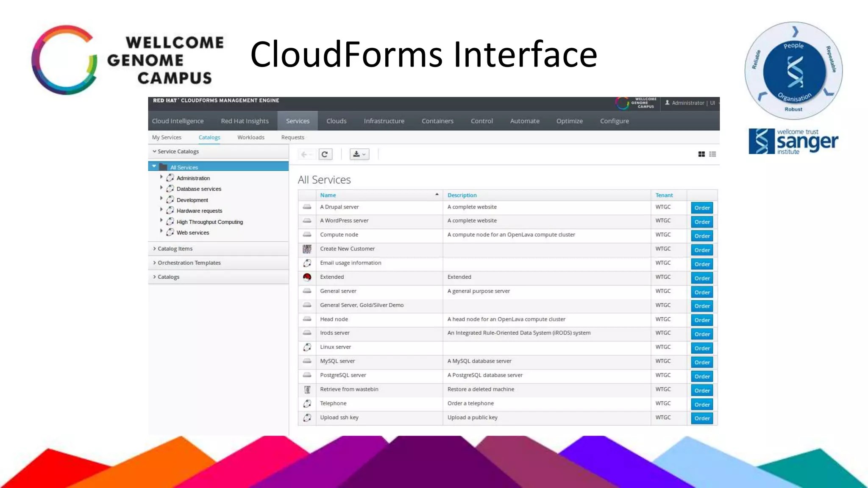Select the Hardware requests tree item

click(x=199, y=211)
